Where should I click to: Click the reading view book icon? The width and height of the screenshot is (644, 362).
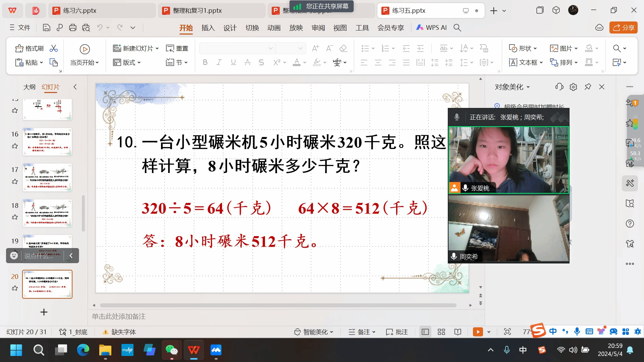coord(458,332)
